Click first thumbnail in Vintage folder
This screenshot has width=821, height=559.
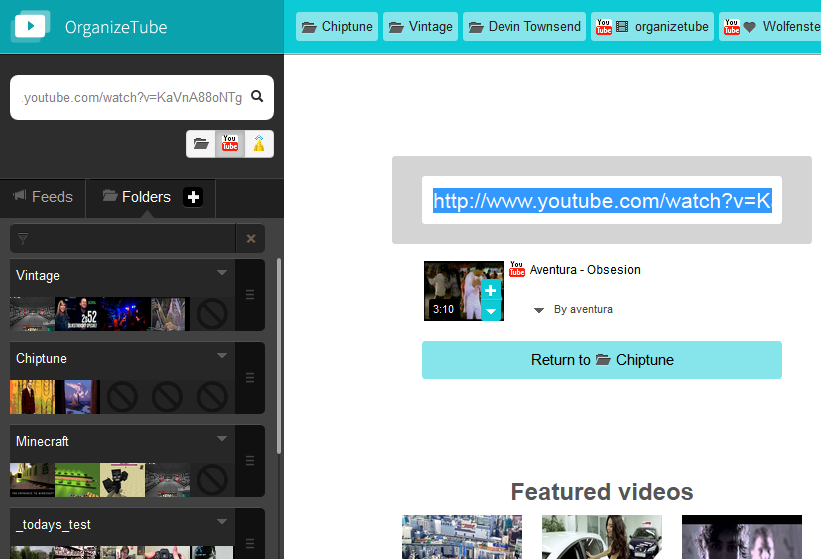(x=32, y=314)
